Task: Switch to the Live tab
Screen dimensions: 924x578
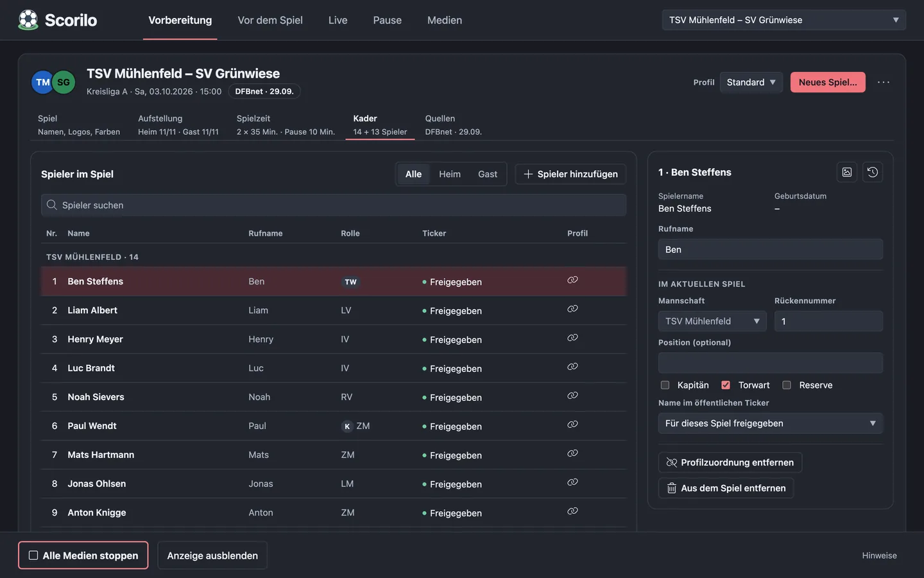Action: point(338,20)
